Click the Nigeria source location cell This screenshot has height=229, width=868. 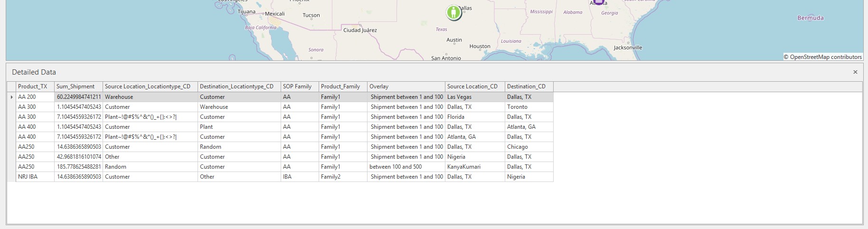point(475,157)
